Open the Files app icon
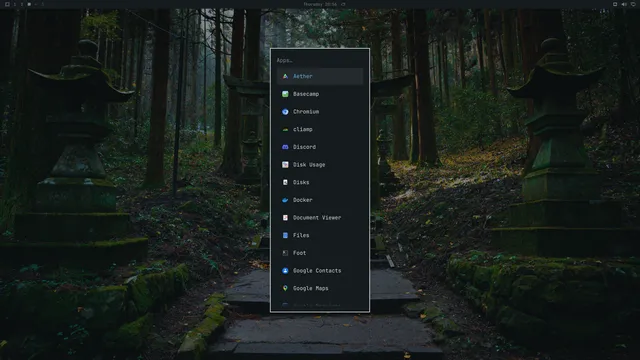The width and height of the screenshot is (640, 360). [x=285, y=235]
